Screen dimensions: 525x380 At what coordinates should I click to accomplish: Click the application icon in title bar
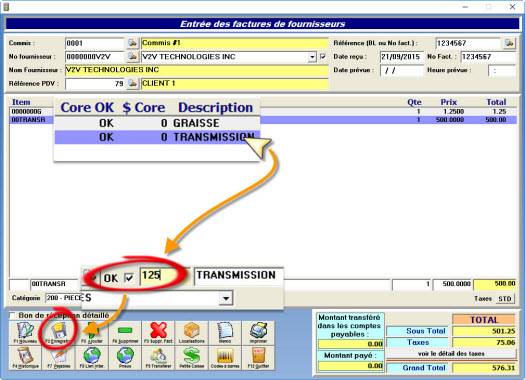(x=6, y=7)
